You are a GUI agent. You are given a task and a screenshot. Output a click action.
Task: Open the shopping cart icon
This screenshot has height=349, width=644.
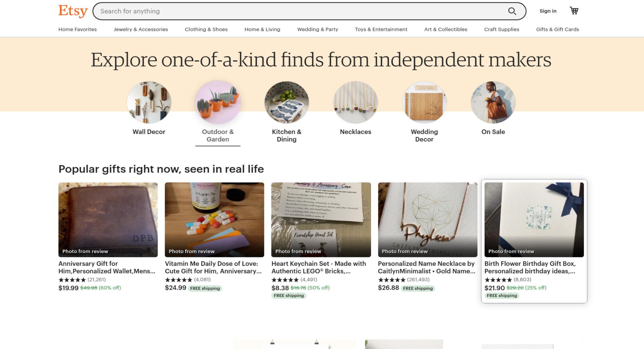click(x=574, y=11)
